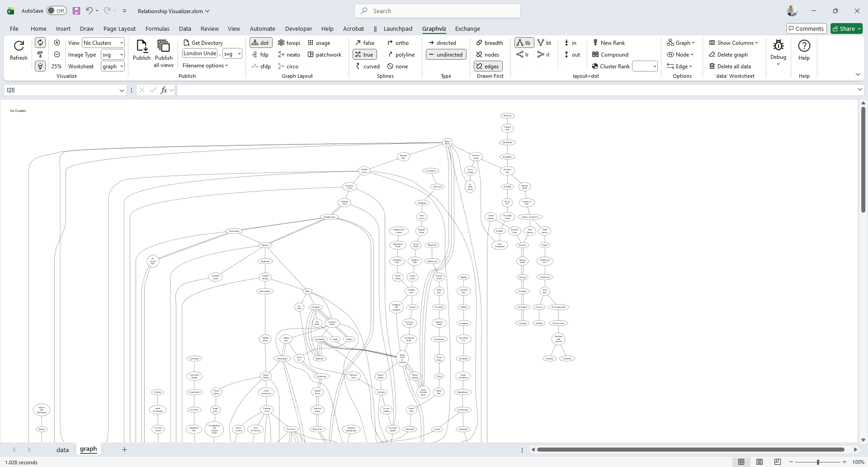Switch to the data worksheet tab
The width and height of the screenshot is (868, 467).
[62, 450]
